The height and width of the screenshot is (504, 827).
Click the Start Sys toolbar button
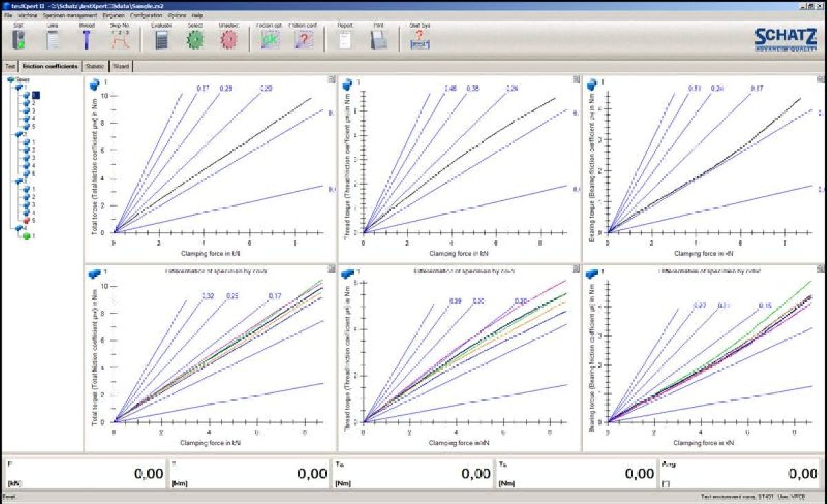click(420, 40)
